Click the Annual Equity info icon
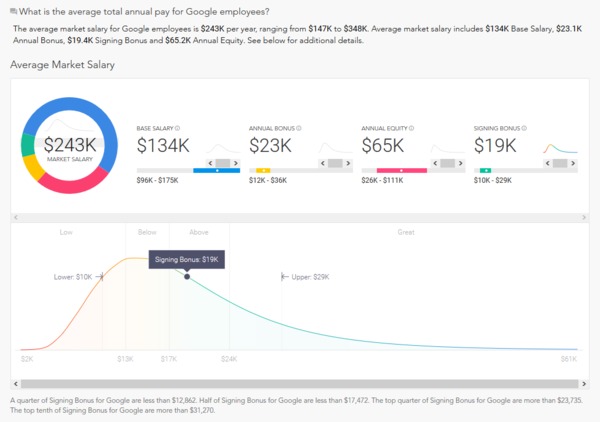The width and height of the screenshot is (600, 422). (411, 128)
